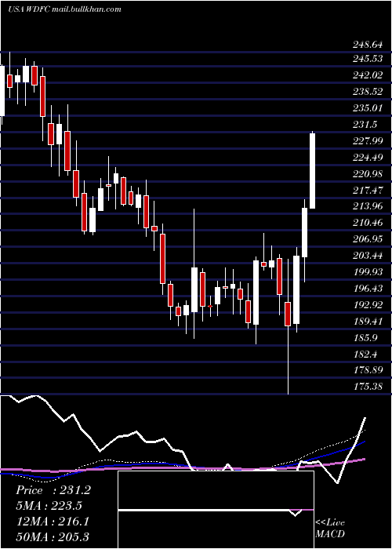Select the 217.47 price axis label
392x549 pixels.
(x=368, y=190)
